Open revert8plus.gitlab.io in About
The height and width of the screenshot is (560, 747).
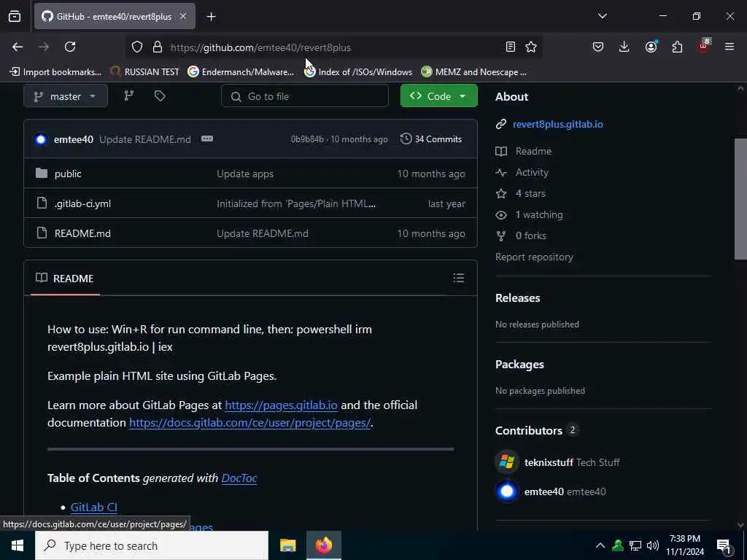pos(558,124)
